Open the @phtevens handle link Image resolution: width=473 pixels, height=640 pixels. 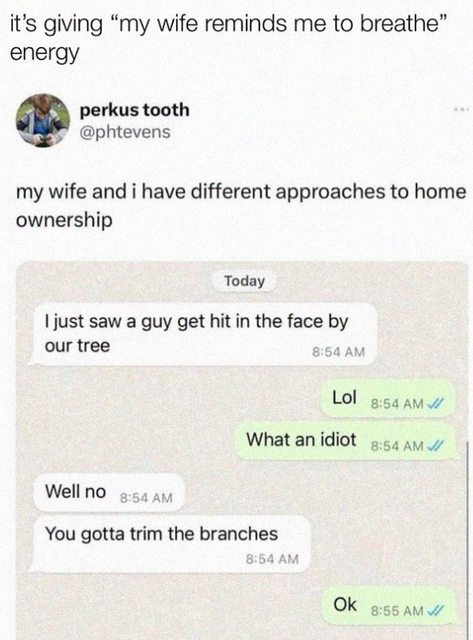click(124, 132)
